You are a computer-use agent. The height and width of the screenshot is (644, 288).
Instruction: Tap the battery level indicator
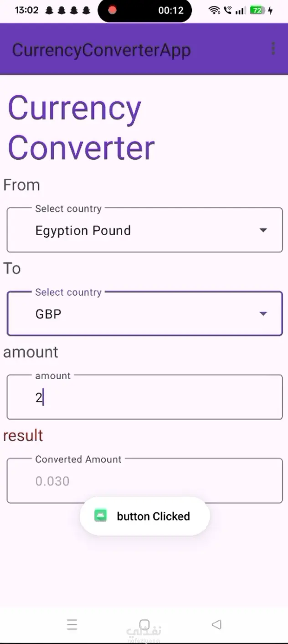(257, 10)
